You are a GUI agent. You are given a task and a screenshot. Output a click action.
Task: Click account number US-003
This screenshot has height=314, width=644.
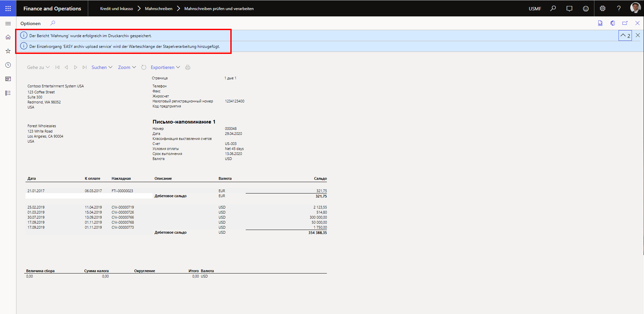pyautogui.click(x=231, y=144)
